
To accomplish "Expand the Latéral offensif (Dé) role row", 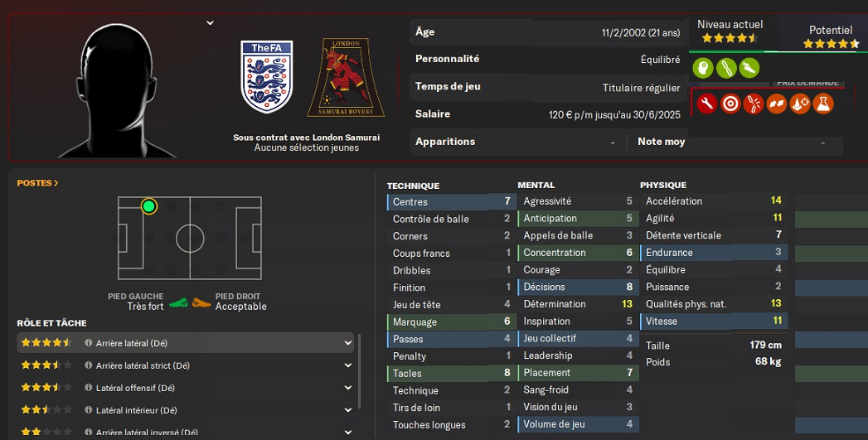I will (x=348, y=388).
